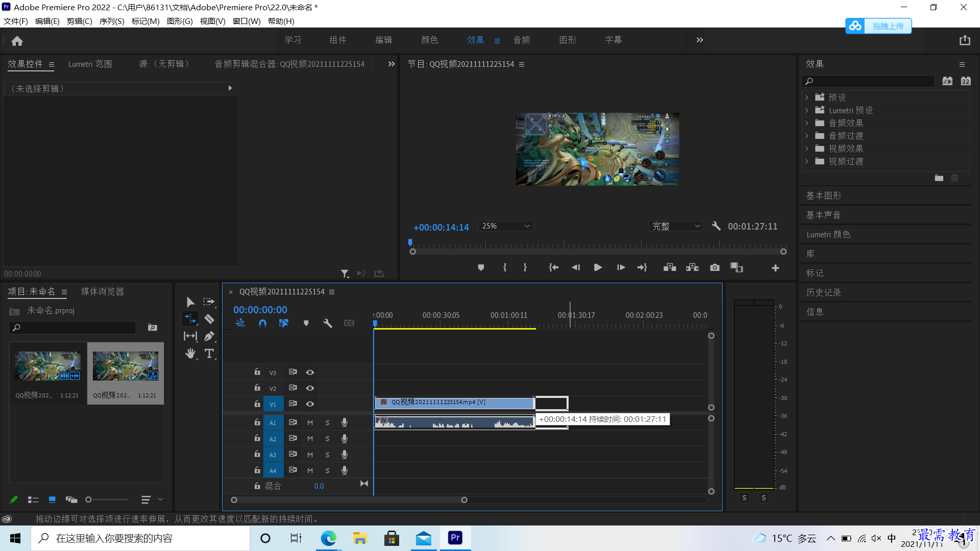Open the Button Editor plus icon

775,268
